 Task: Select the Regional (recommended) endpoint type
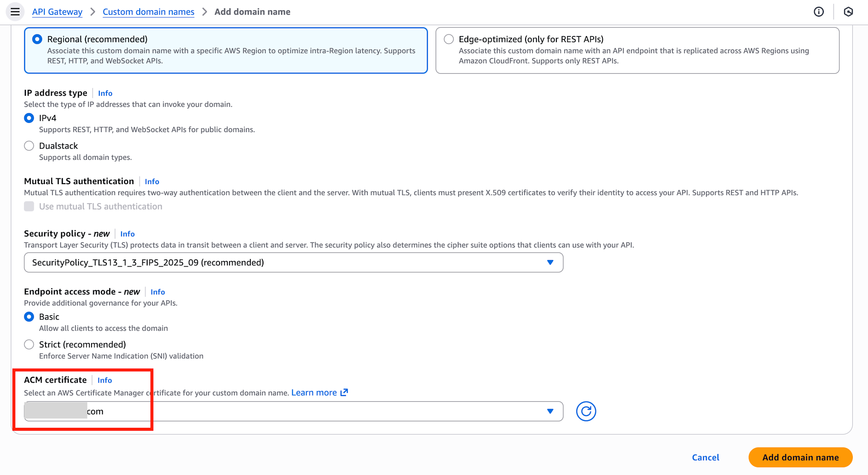tap(37, 39)
